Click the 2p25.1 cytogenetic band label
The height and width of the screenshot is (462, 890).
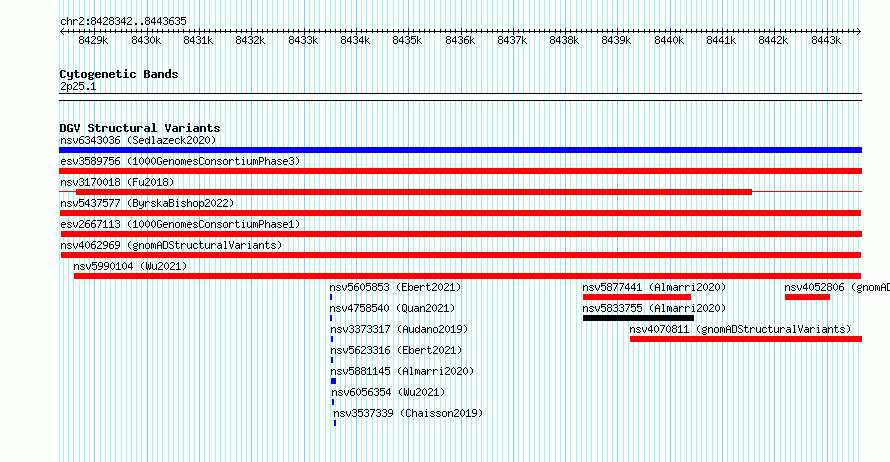tap(78, 86)
